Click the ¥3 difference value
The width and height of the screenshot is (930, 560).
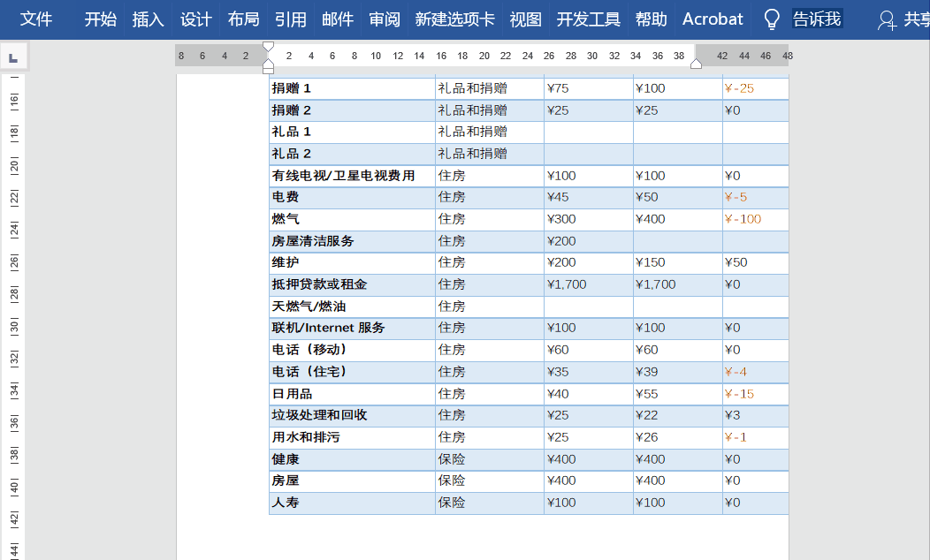733,415
